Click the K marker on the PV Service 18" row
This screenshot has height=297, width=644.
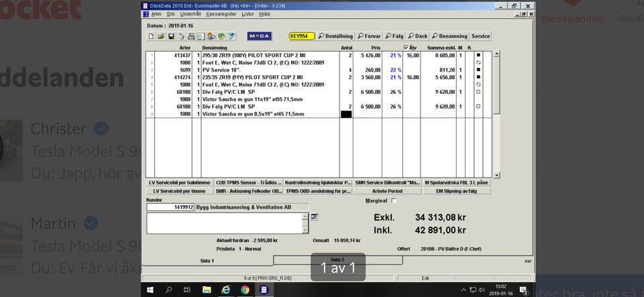478,70
